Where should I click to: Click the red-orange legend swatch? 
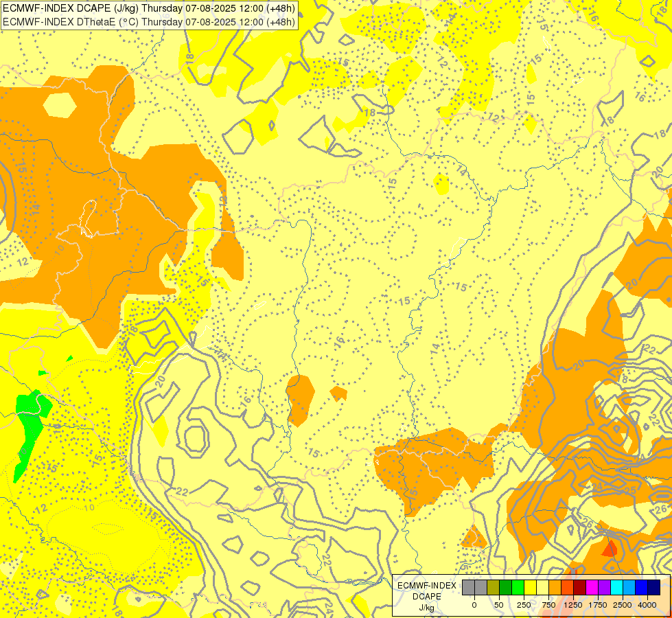568,588
